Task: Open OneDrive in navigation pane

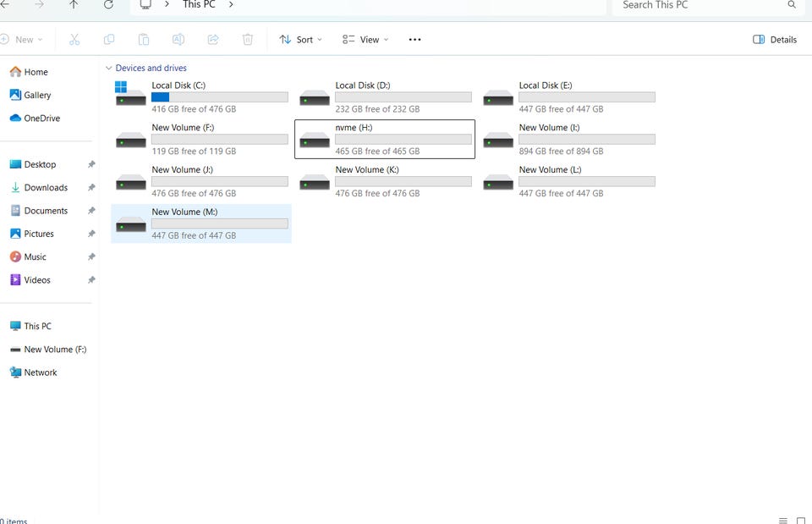Action: click(x=35, y=119)
